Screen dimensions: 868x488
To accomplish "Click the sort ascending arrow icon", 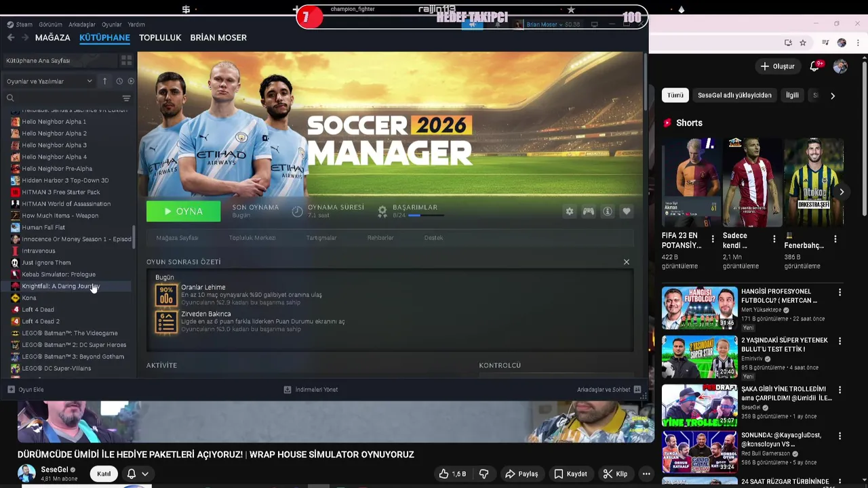I will coord(104,81).
